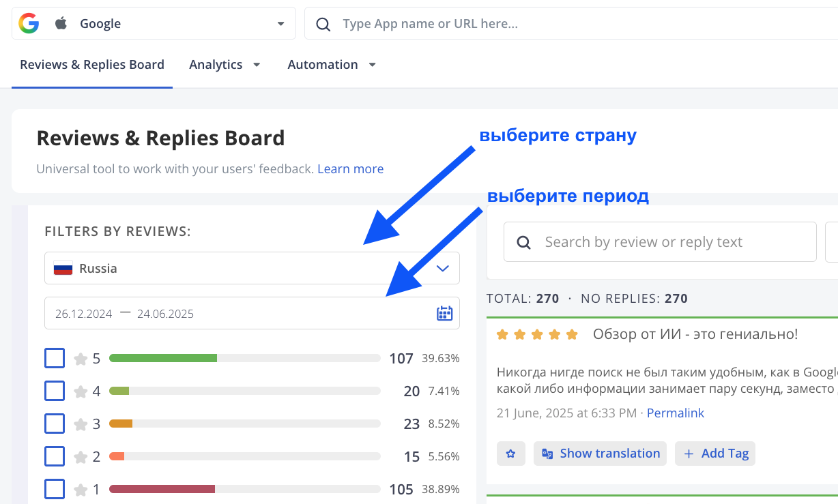Click the star icon beside rating 2
Screen dimensions: 838x504
pyautogui.click(x=81, y=457)
